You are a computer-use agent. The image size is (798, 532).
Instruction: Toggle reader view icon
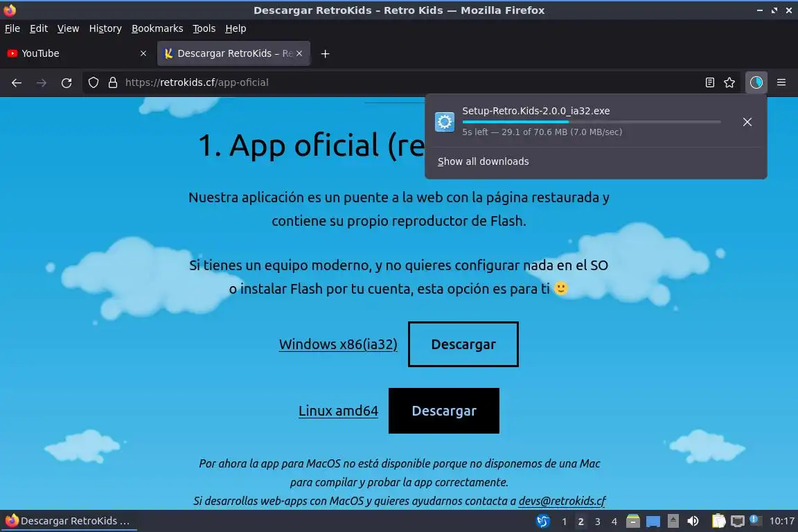click(710, 82)
